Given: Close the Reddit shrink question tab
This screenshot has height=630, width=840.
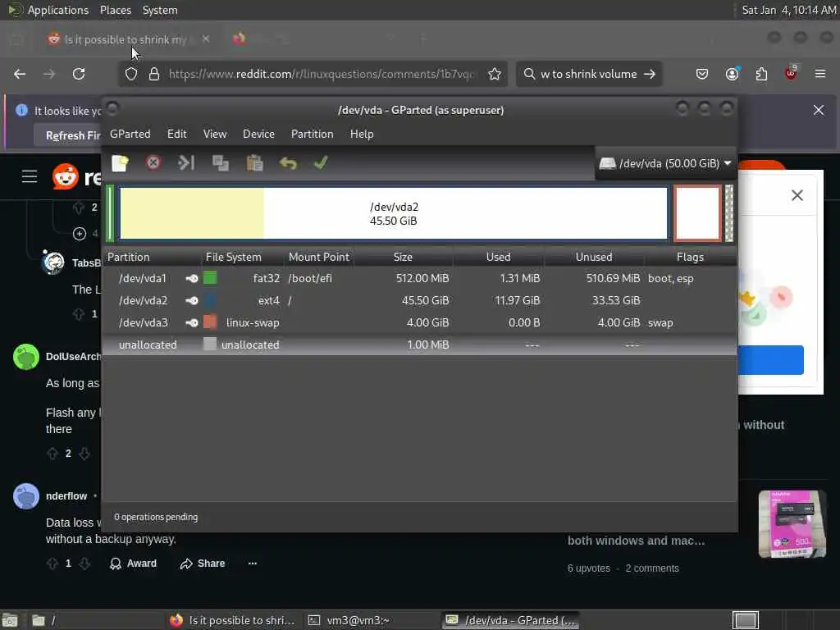Looking at the screenshot, I should 206,39.
